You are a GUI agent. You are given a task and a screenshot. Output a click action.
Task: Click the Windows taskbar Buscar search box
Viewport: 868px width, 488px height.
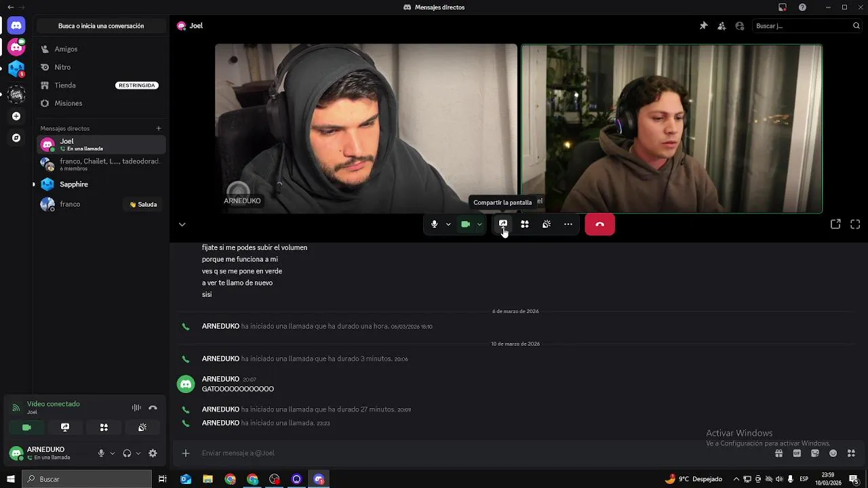pos(87,479)
